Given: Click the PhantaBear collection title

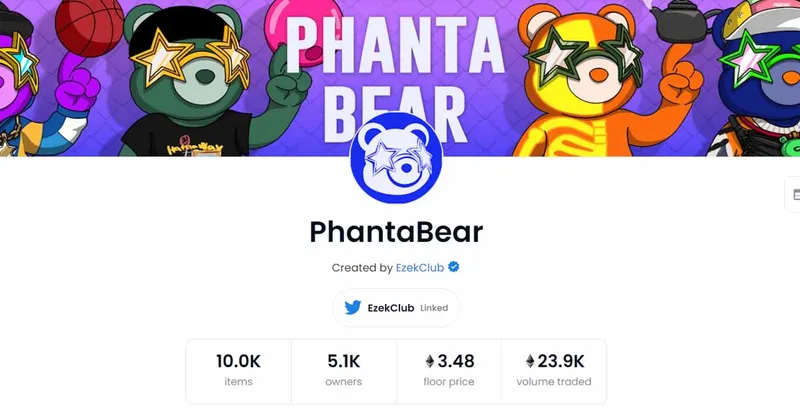Looking at the screenshot, I should click(396, 232).
